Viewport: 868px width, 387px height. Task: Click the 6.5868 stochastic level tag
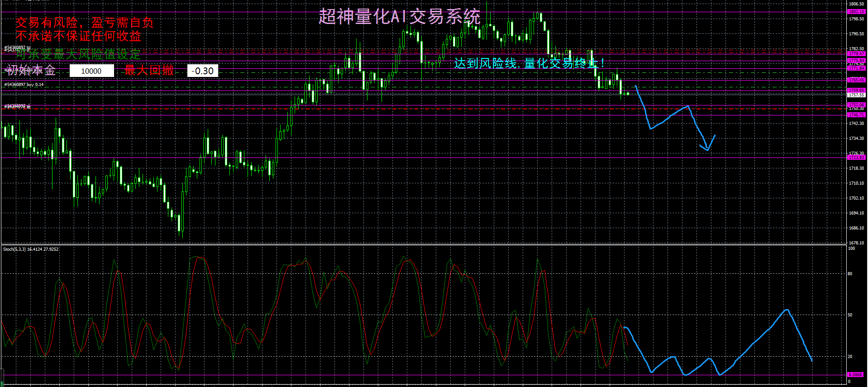(x=855, y=375)
